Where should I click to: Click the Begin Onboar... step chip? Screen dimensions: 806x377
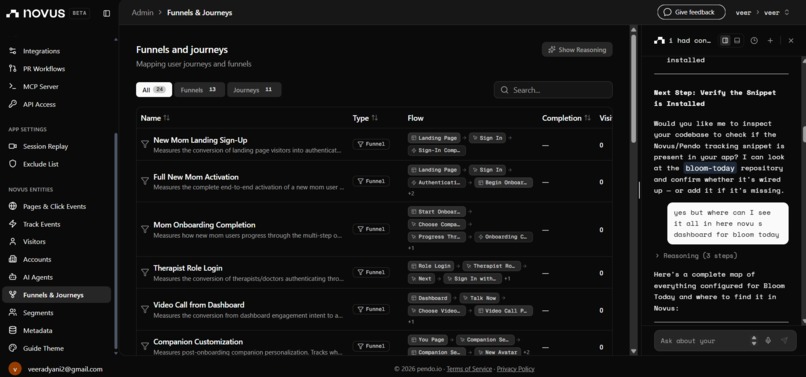[503, 183]
